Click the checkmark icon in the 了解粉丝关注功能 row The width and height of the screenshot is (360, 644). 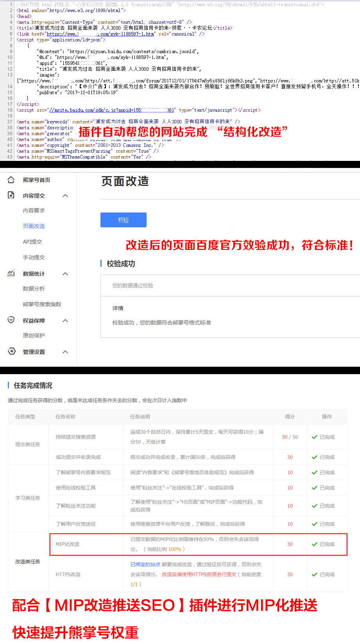click(x=314, y=506)
